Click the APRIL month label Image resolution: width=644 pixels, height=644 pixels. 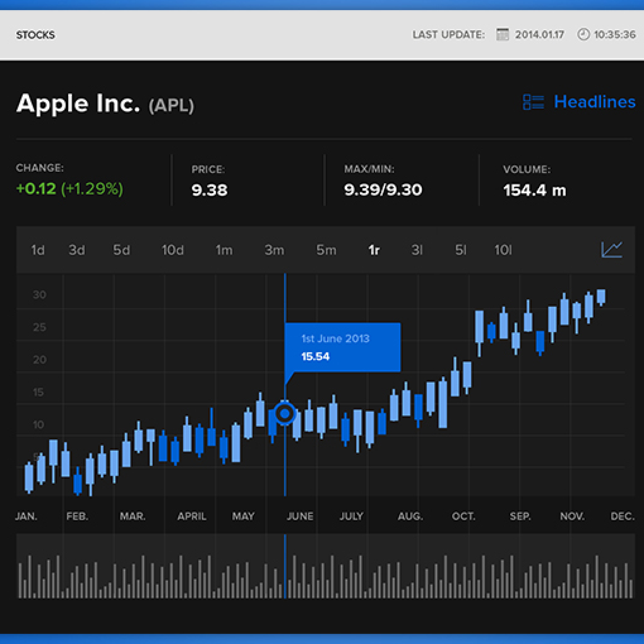tap(192, 517)
